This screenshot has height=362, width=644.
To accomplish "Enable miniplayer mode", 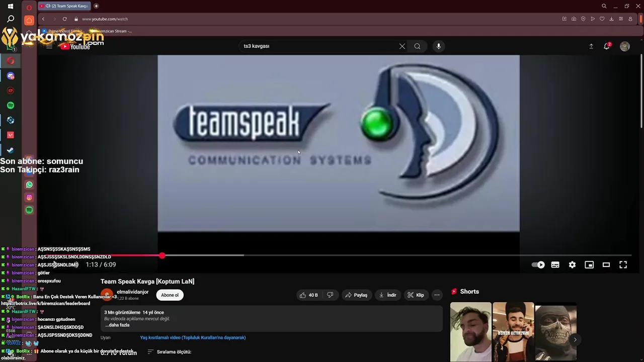I will tap(589, 265).
